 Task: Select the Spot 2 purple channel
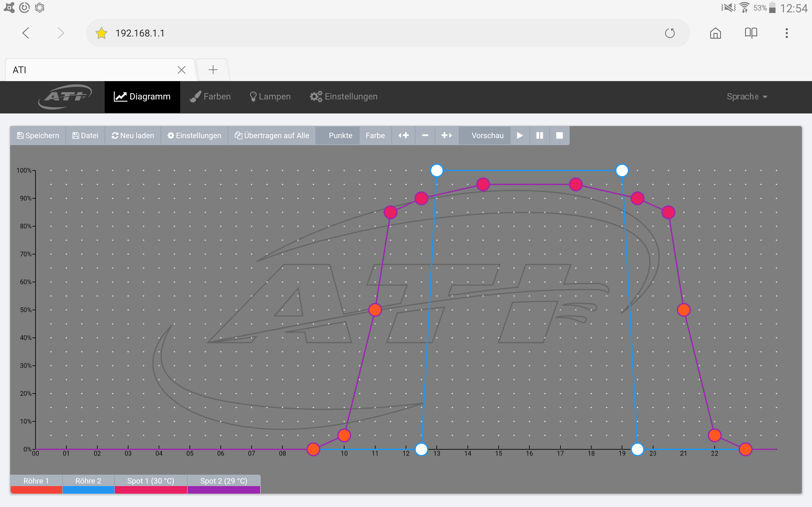[224, 484]
